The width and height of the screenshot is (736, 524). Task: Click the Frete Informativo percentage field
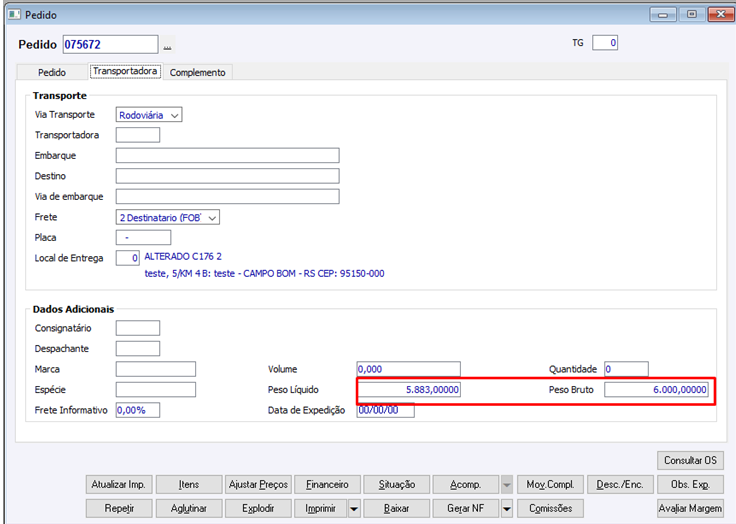click(138, 410)
